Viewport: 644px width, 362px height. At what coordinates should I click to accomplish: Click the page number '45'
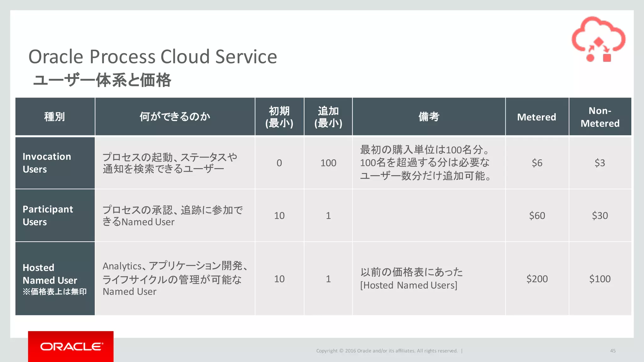[613, 351]
